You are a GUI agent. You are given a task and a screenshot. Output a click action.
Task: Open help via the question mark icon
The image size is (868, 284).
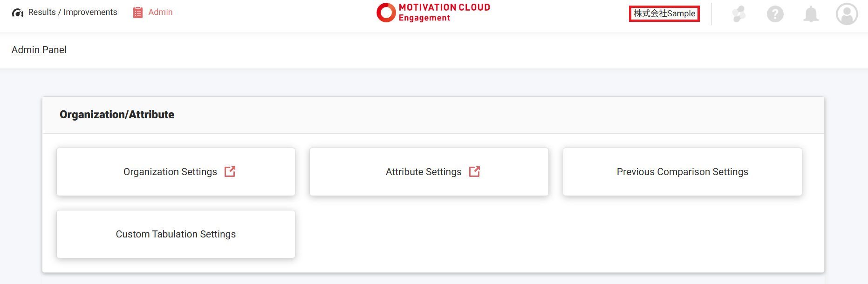click(775, 14)
